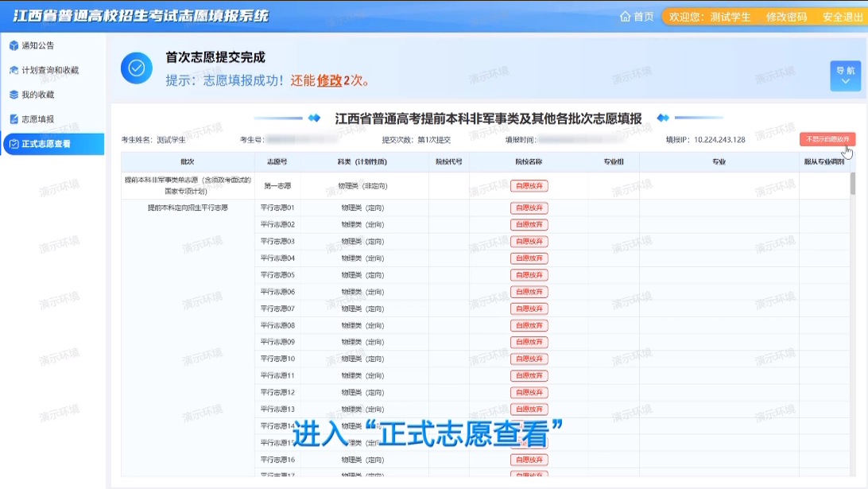868x489 pixels.
Task: Click the 我的收藏 stack icon
Action: coord(14,94)
